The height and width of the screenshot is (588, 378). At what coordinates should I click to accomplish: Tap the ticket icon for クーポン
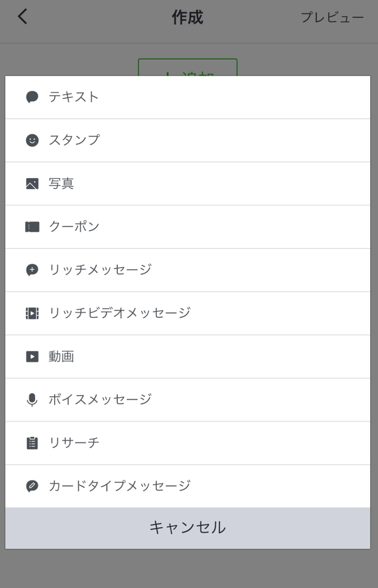(32, 227)
